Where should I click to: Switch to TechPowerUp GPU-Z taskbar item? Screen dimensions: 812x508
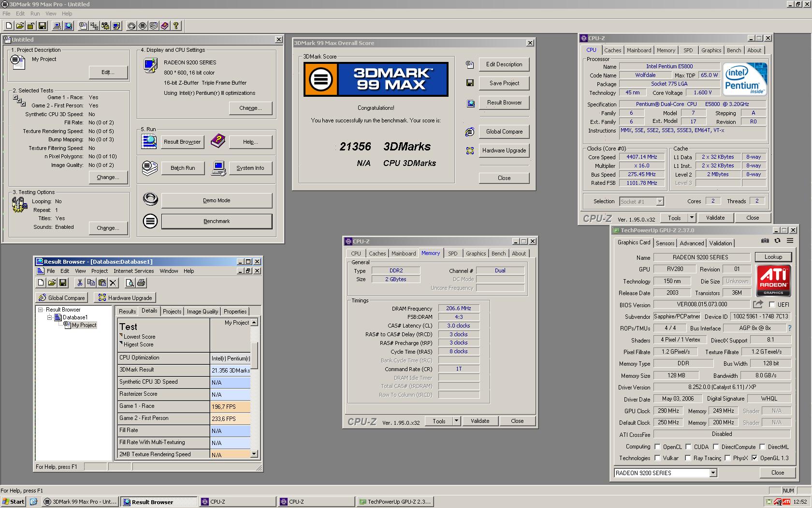(395, 502)
